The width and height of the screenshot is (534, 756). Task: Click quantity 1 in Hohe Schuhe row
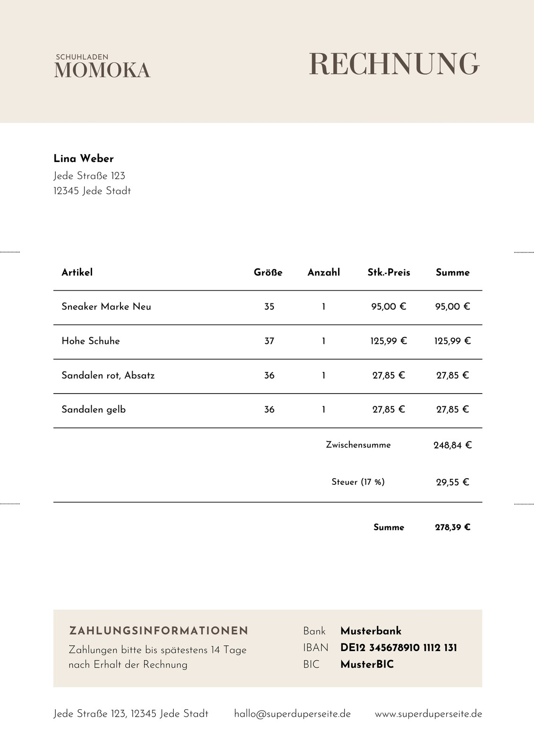coord(323,341)
